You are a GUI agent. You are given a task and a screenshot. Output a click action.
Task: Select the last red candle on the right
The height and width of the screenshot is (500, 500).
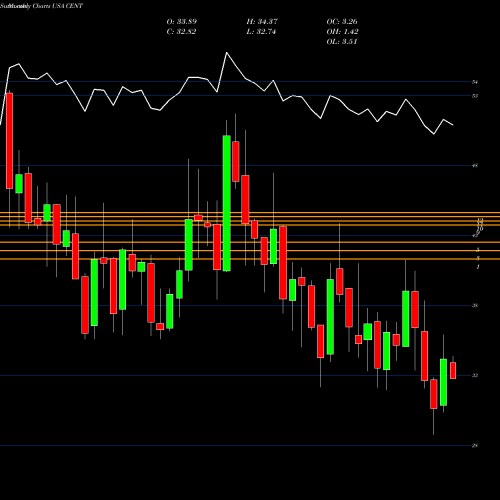[453, 370]
